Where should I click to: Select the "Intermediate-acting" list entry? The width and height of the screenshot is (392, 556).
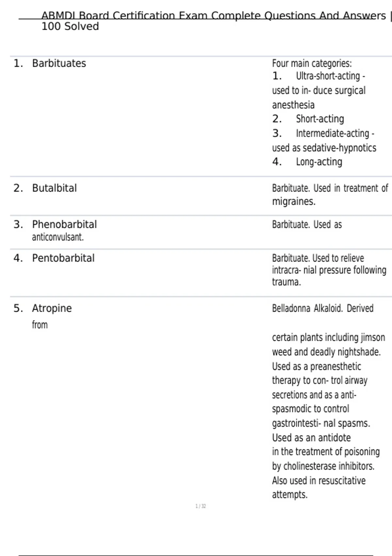[332, 133]
